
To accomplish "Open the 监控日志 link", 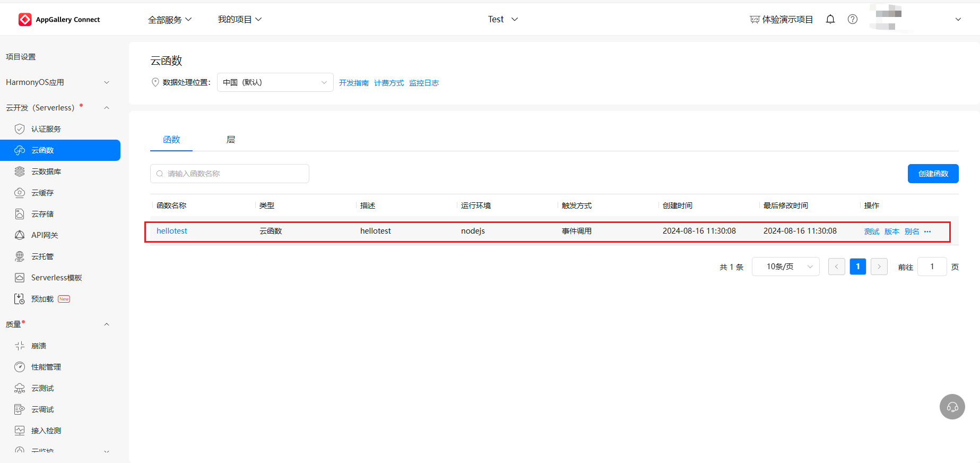I will 424,83.
